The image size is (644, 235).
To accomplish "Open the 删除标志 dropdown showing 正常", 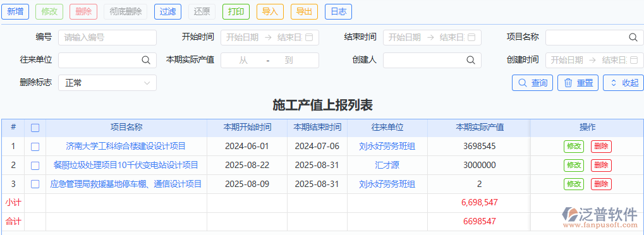I will click(x=107, y=83).
